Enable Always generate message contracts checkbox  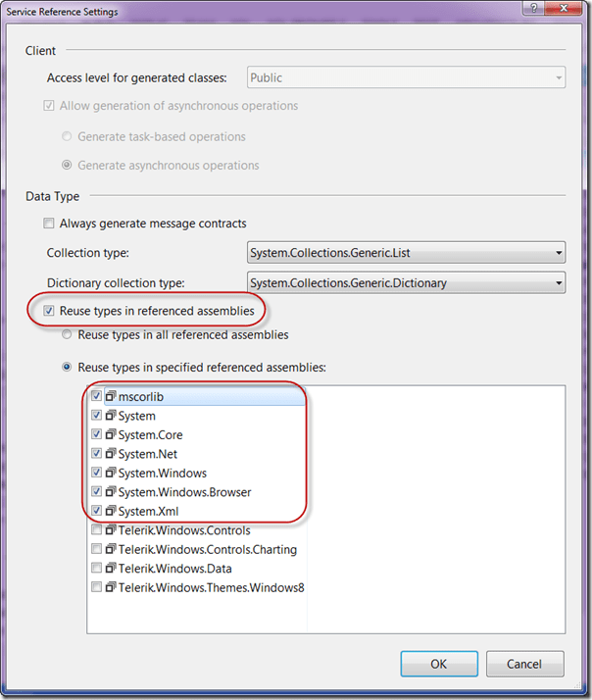click(50, 224)
